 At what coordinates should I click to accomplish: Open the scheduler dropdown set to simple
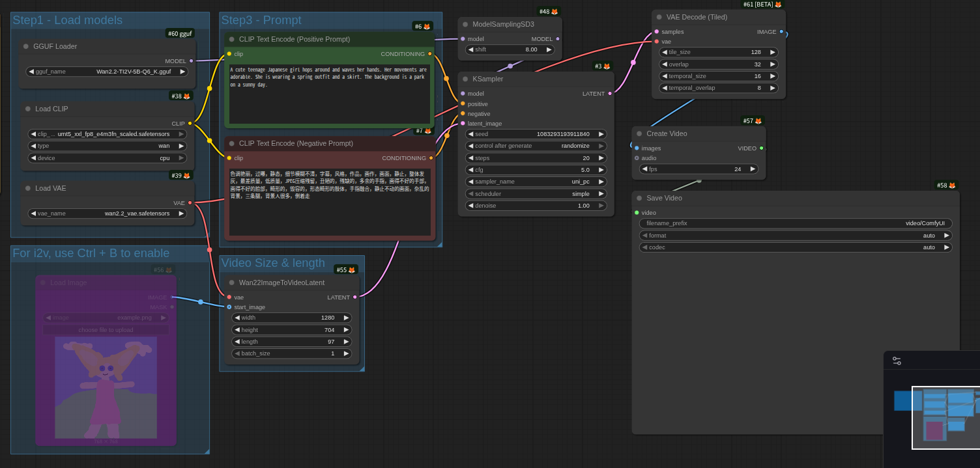(536, 194)
